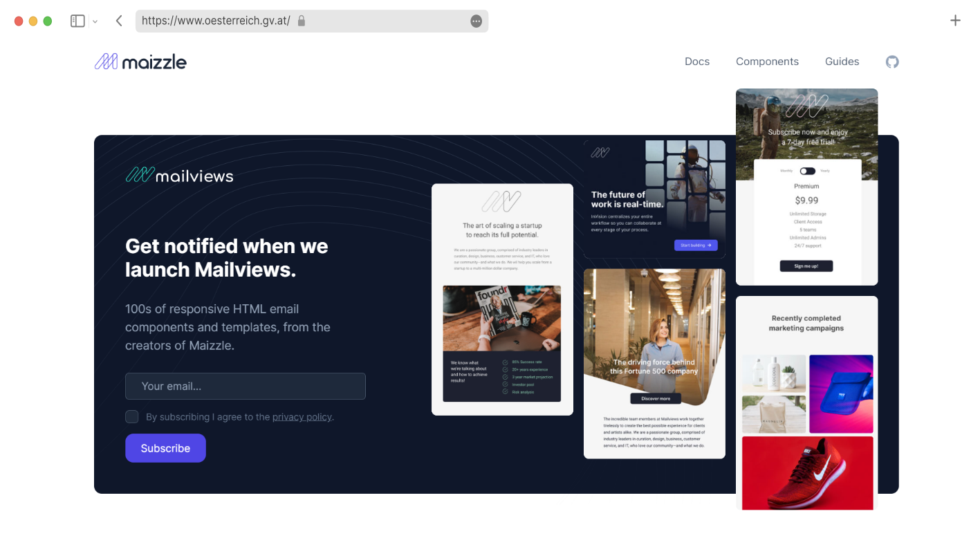This screenshot has width=980, height=538.
Task: Click the Subscribe button
Action: (x=165, y=448)
